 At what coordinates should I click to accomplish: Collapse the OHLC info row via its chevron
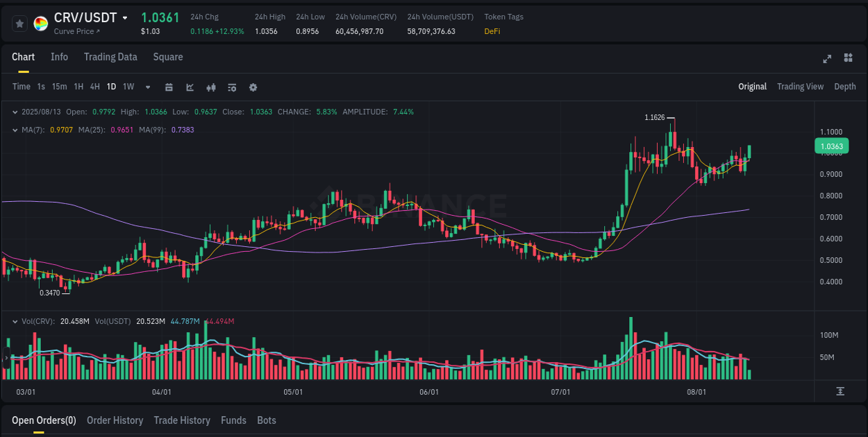point(15,111)
